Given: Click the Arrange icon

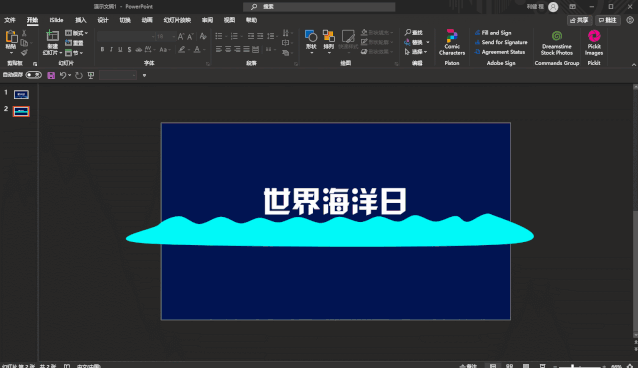Looking at the screenshot, I should click(x=329, y=36).
